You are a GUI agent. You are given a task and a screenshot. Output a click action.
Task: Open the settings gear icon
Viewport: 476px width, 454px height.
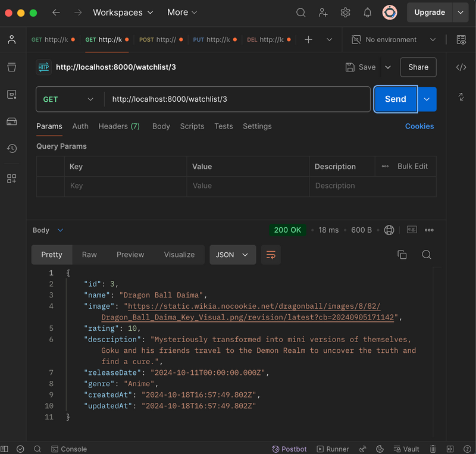pyautogui.click(x=345, y=12)
